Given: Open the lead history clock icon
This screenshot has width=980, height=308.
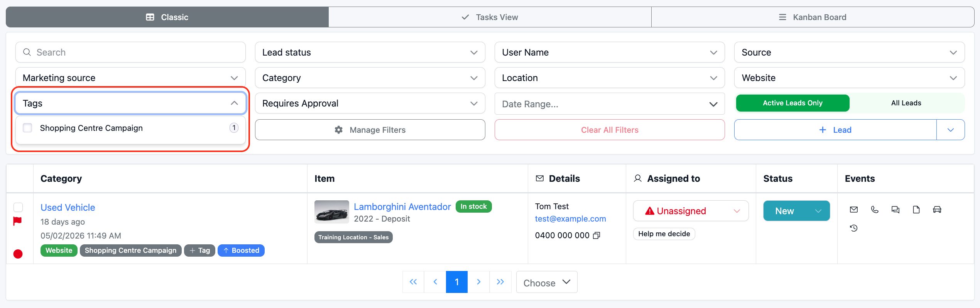Looking at the screenshot, I should tap(853, 228).
